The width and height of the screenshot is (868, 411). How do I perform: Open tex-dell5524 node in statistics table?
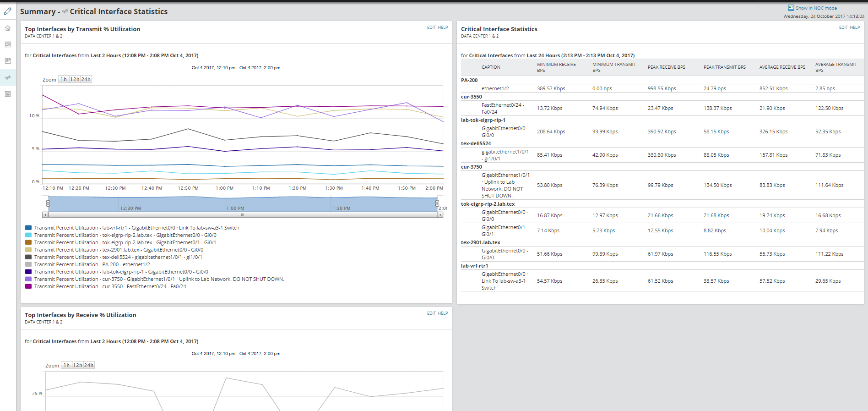pos(476,143)
